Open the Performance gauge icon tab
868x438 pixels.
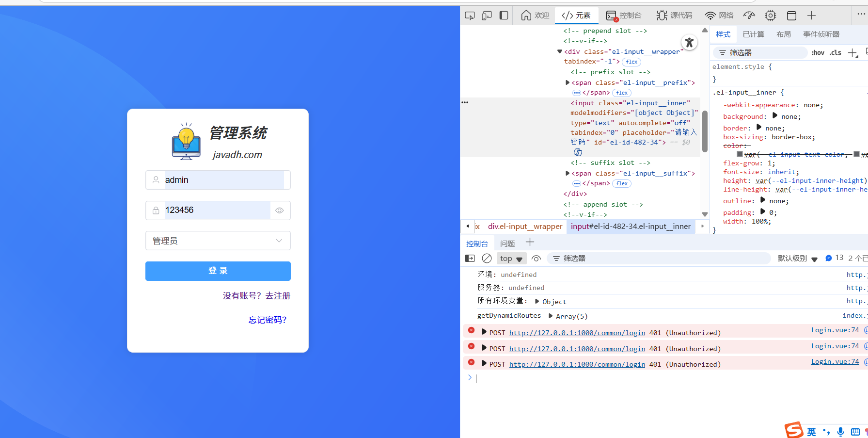[749, 16]
